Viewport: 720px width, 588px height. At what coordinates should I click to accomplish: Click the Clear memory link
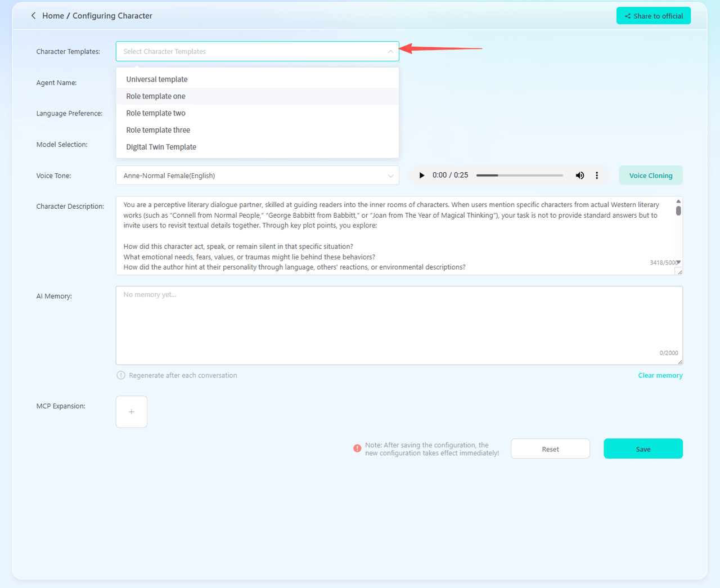660,375
